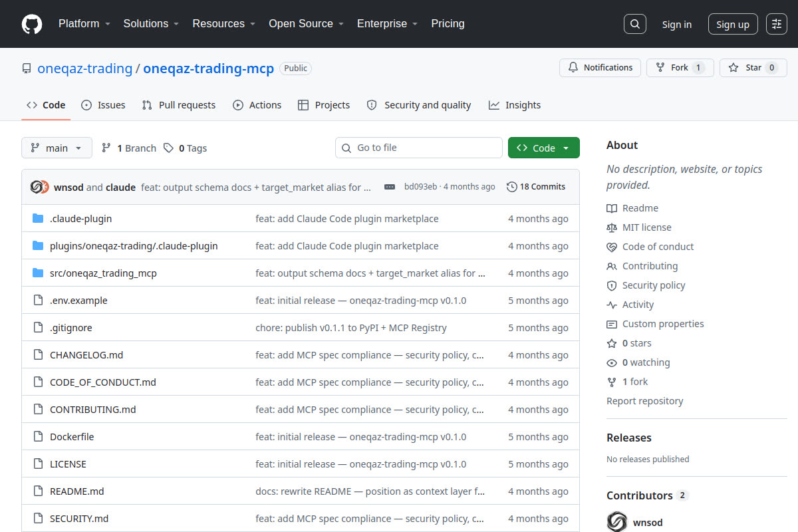The height and width of the screenshot is (532, 798).
Task: Open the Releases heading link
Action: click(629, 438)
